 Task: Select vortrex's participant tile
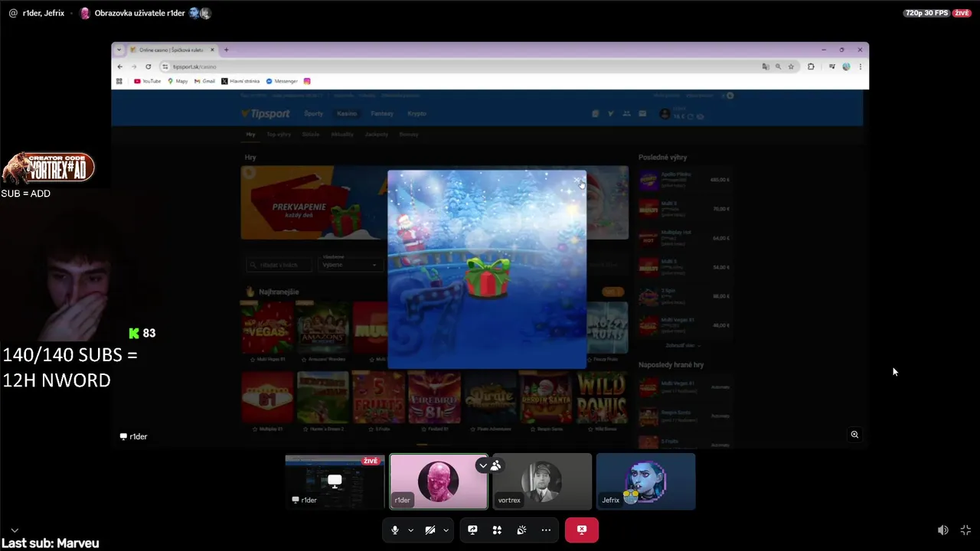[x=542, y=481]
